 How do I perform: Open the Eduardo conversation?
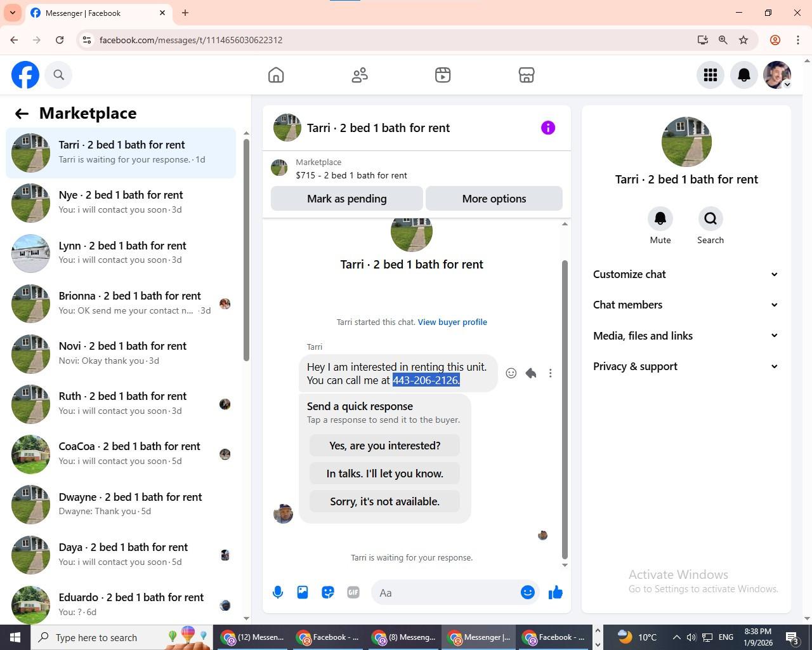click(121, 604)
